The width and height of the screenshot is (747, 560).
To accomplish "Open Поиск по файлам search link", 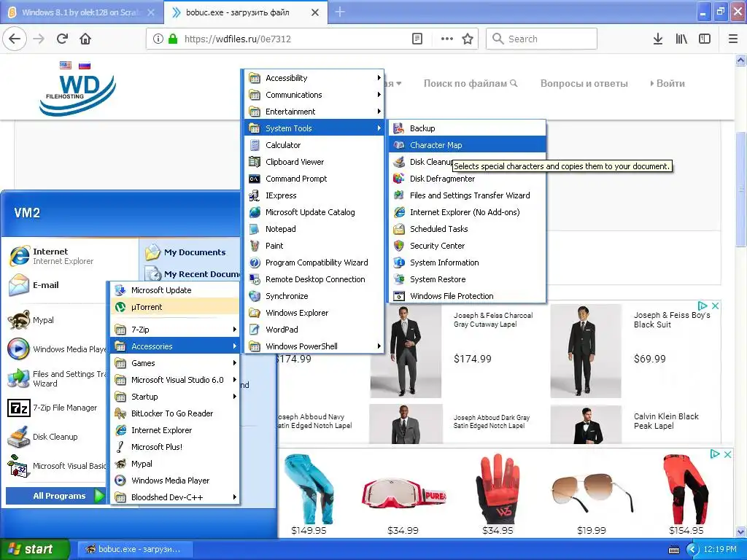I will tap(471, 83).
